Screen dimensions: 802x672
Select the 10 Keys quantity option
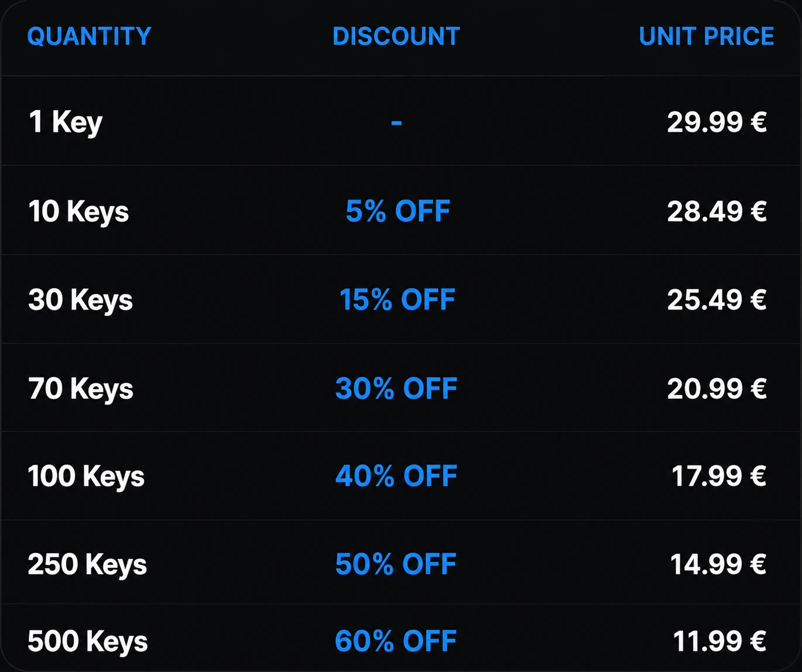[78, 211]
